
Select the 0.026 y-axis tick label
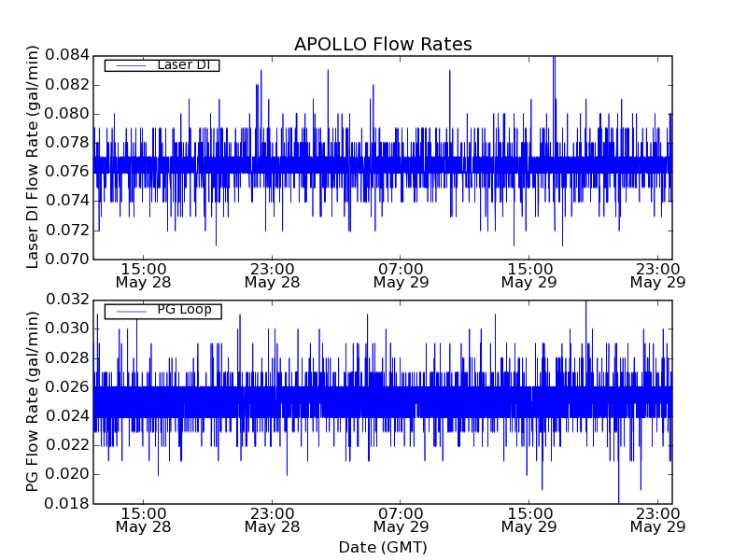pos(65,387)
